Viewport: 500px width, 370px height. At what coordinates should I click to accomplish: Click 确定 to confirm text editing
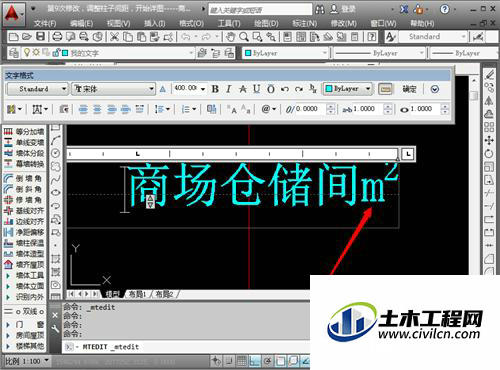click(x=409, y=89)
